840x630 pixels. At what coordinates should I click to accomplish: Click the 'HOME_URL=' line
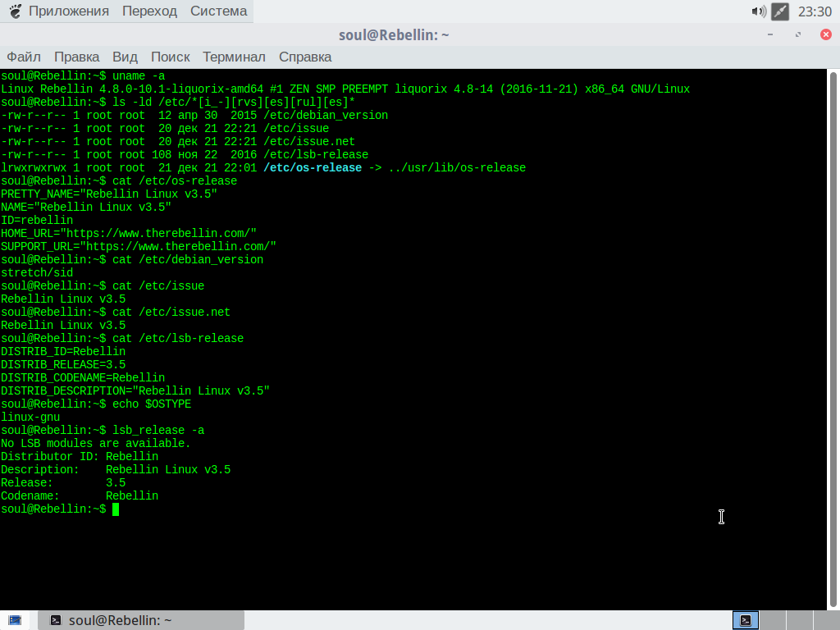[129, 234]
